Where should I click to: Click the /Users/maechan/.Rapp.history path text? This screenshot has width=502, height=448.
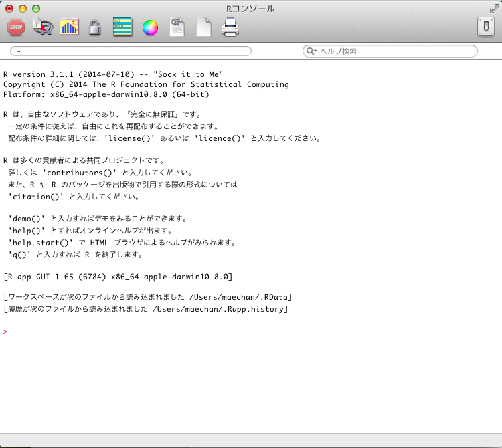pos(218,309)
